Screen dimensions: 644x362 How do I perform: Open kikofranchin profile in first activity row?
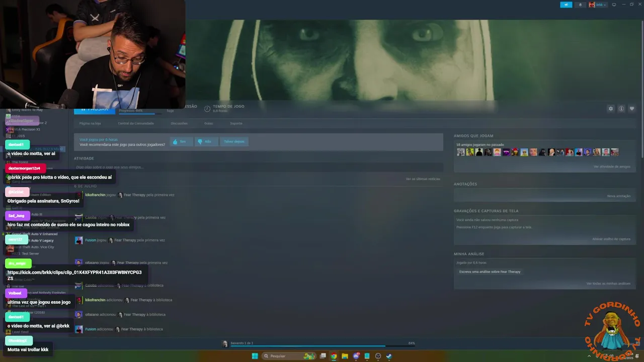click(95, 195)
